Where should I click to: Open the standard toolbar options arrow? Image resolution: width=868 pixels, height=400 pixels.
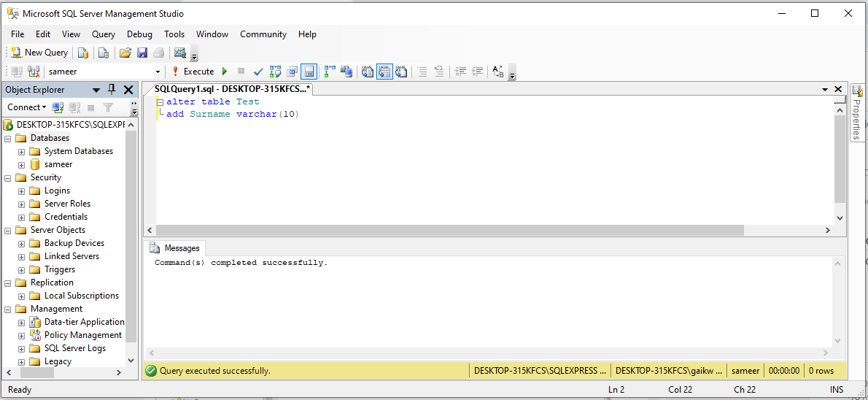point(194,53)
